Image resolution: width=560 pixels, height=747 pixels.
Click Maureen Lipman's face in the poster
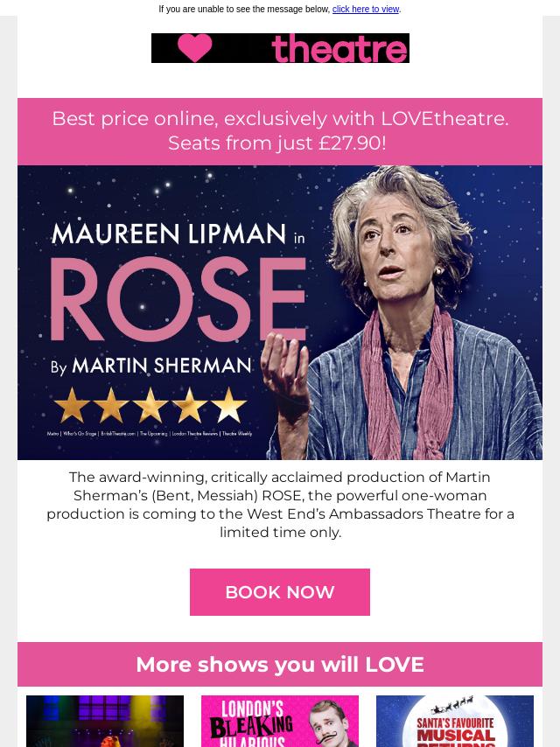click(x=398, y=248)
